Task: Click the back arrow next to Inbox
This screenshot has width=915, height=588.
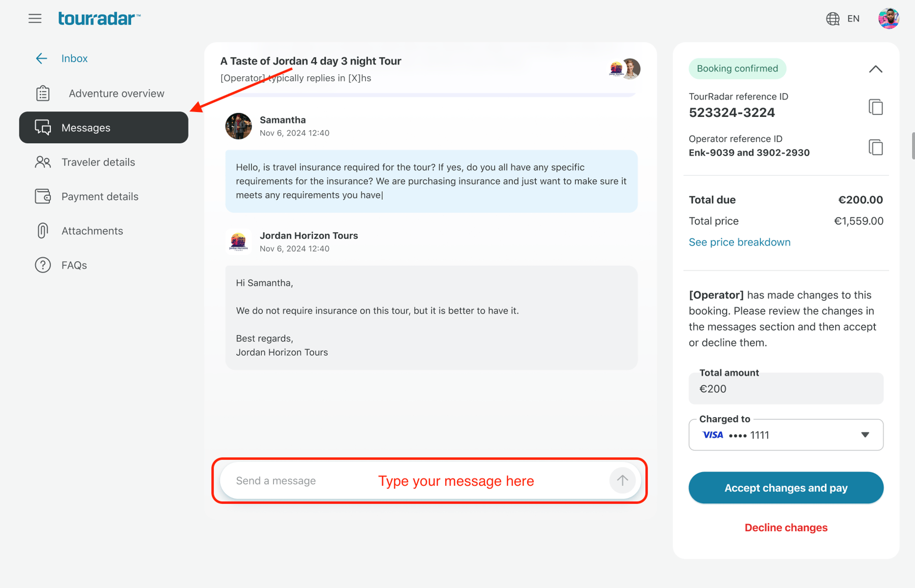Action: (41, 58)
